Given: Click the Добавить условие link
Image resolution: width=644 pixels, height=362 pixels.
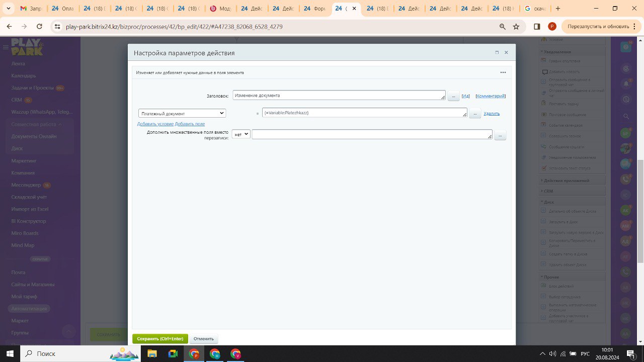Looking at the screenshot, I should [155, 124].
